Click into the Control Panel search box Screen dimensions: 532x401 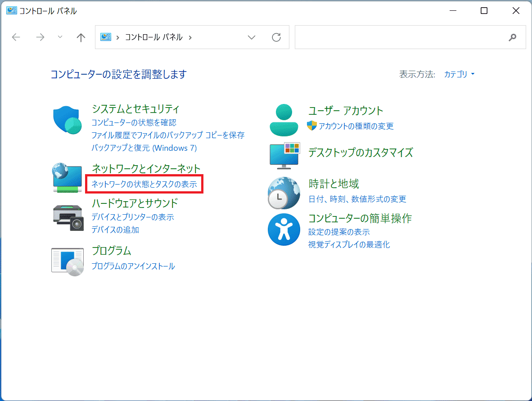pos(401,37)
